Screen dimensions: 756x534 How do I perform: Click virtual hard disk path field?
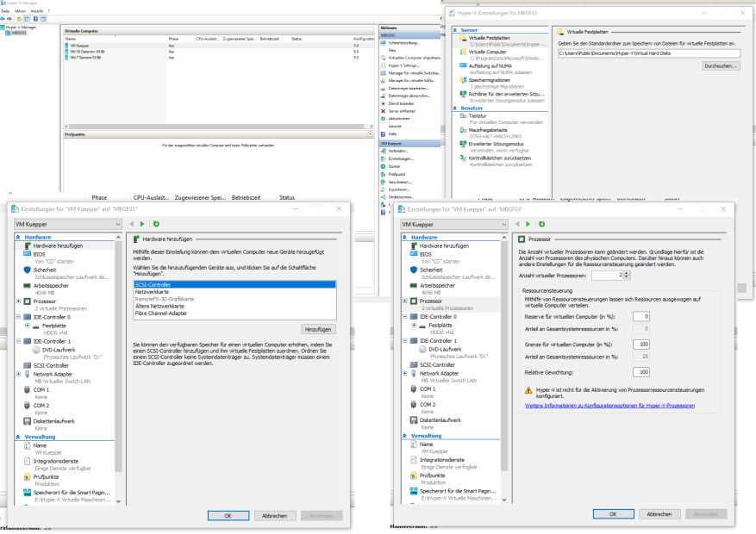click(649, 53)
